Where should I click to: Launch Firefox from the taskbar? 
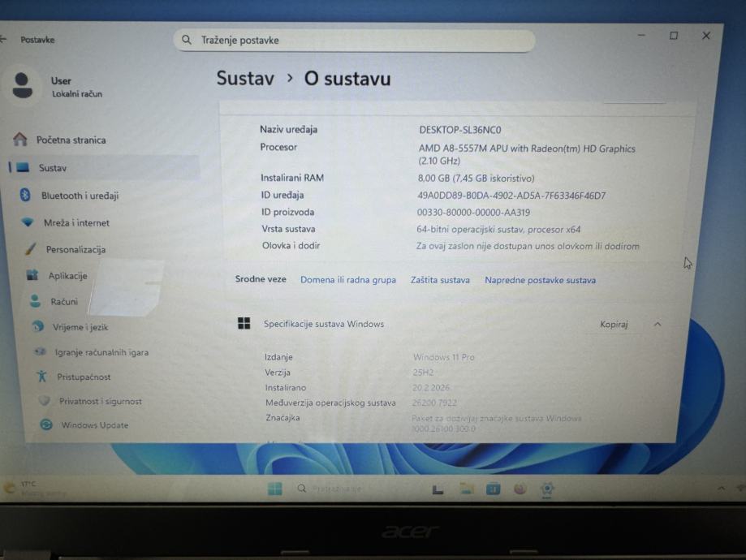point(520,489)
